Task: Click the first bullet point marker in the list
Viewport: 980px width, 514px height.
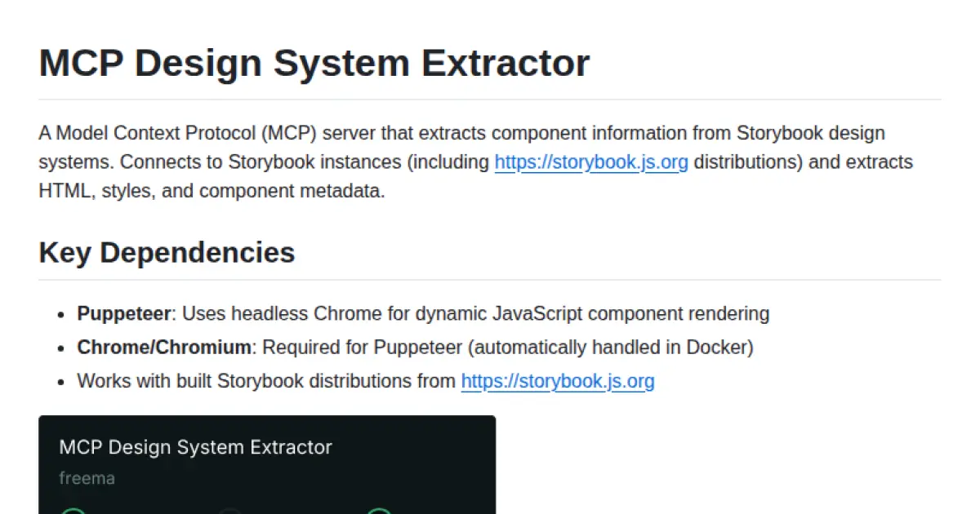Action: (x=62, y=314)
